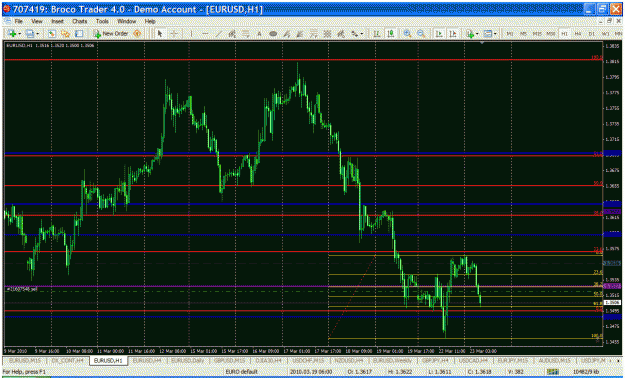Switch to the EURUSD,Daily chart tab
The image size is (625, 378).
[x=187, y=360]
